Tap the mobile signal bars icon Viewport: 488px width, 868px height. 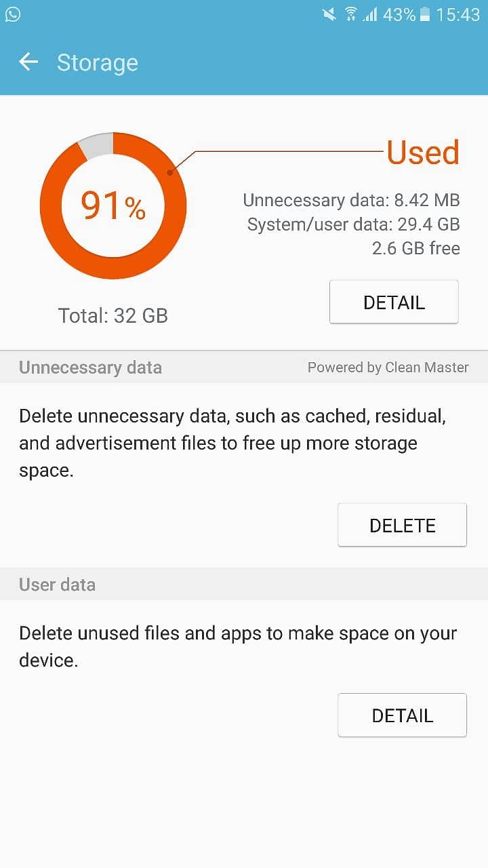369,14
